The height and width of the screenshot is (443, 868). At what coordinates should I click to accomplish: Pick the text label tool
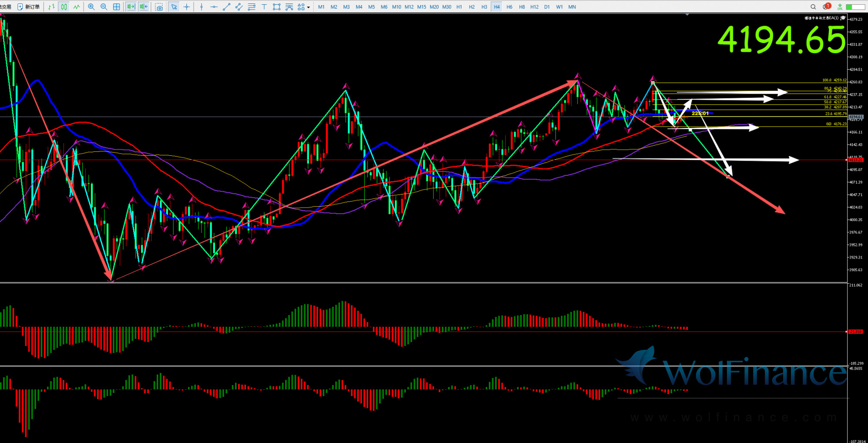pyautogui.click(x=264, y=7)
